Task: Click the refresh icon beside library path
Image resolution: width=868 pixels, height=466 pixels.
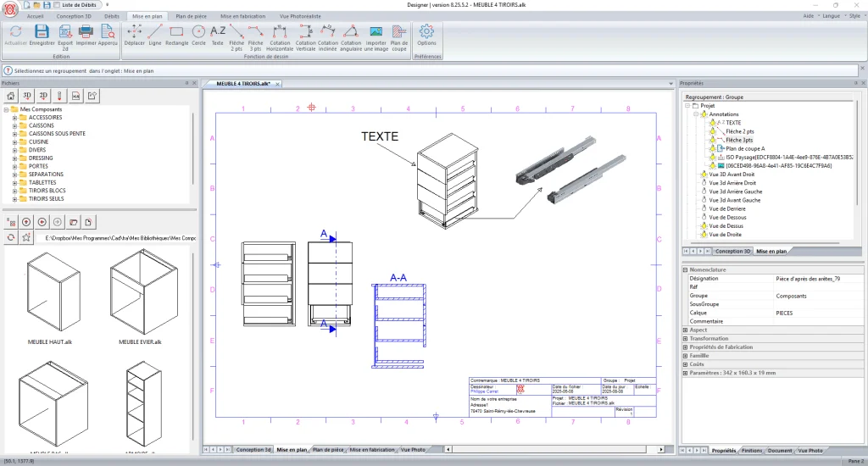Action: [10, 237]
